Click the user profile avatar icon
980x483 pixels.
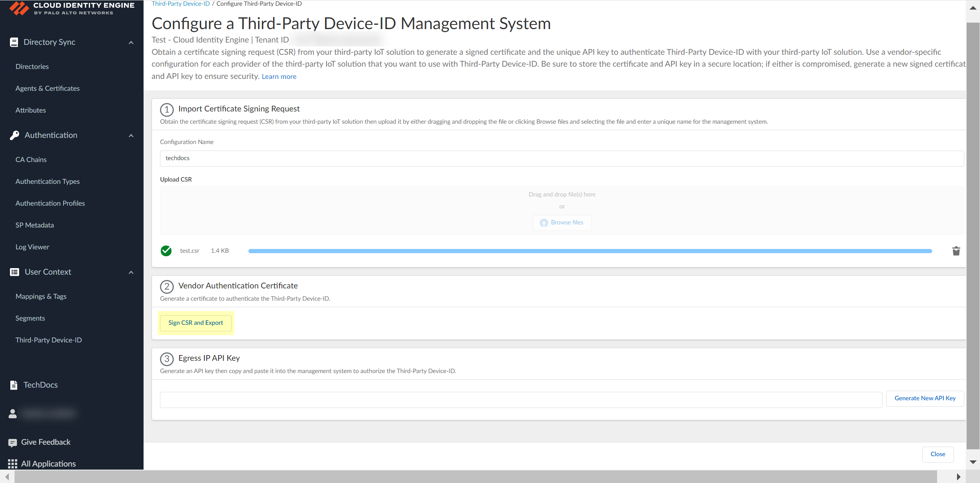[x=13, y=413]
